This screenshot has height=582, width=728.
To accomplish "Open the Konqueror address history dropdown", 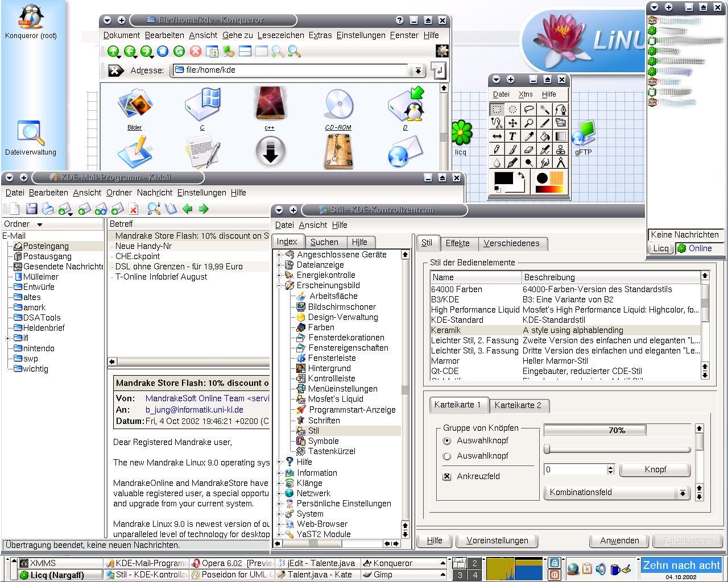I will pyautogui.click(x=418, y=70).
